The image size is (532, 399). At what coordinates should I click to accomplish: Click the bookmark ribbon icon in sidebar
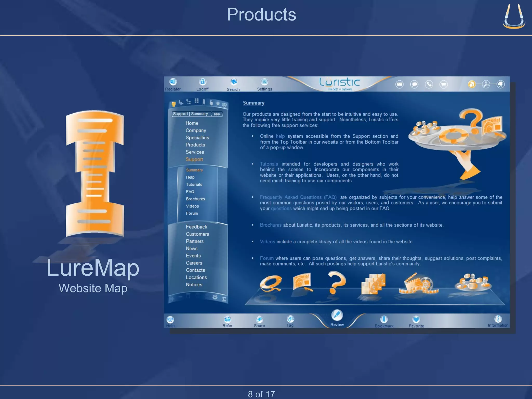tap(204, 102)
